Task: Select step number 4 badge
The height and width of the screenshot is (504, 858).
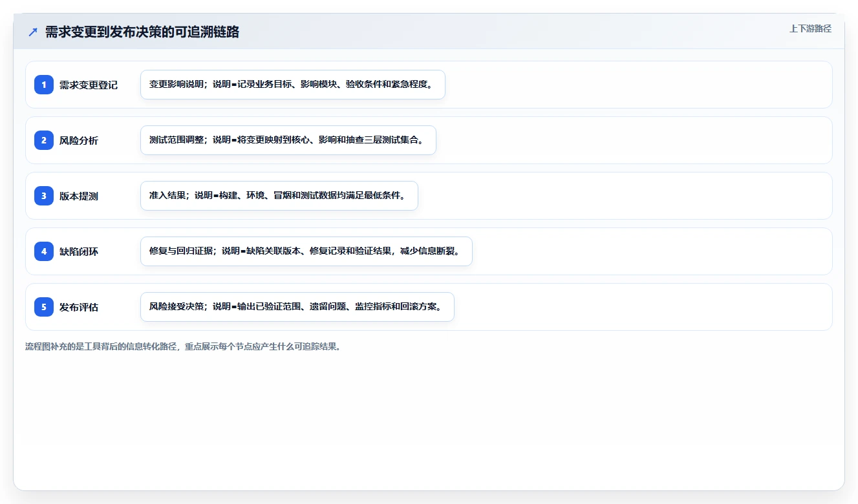Action: pyautogui.click(x=44, y=251)
